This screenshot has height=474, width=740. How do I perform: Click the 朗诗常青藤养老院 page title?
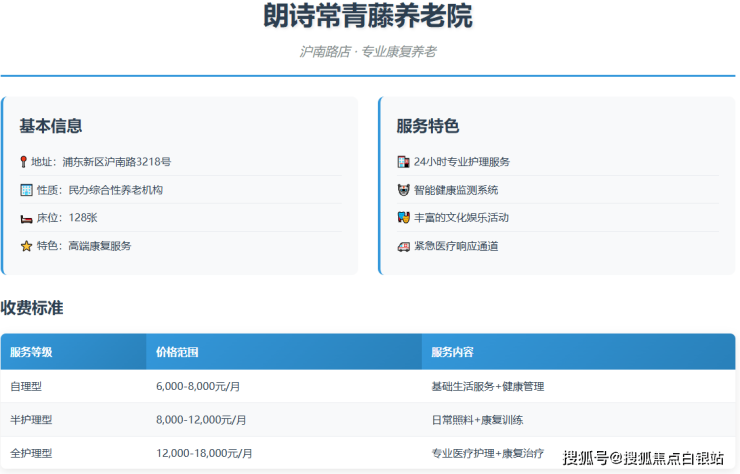368,17
